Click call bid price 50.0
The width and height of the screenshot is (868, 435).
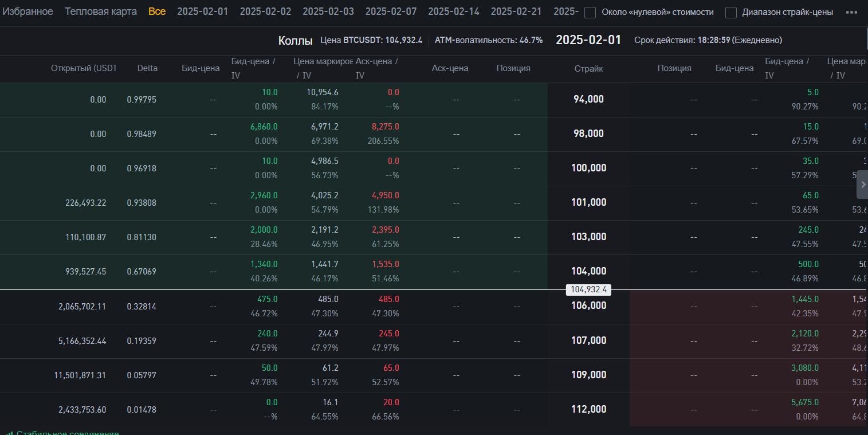[x=270, y=368]
